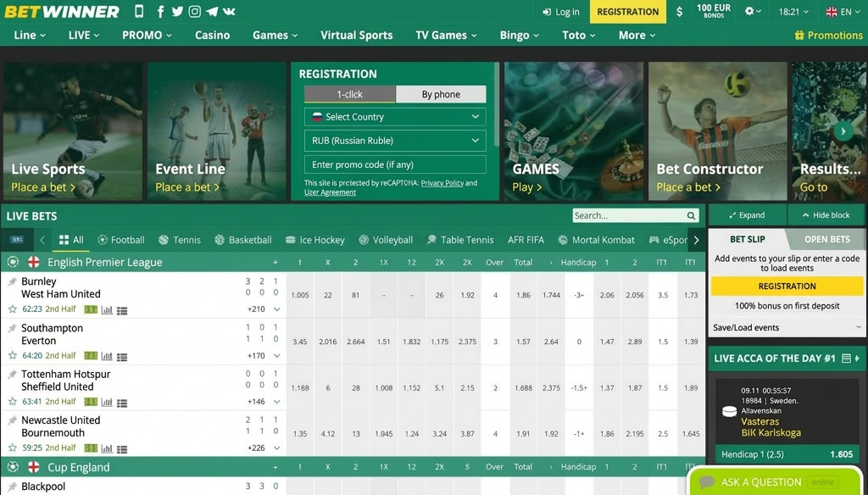The image size is (868, 495).
Task: Switch to the By phone registration tab
Action: click(x=441, y=94)
